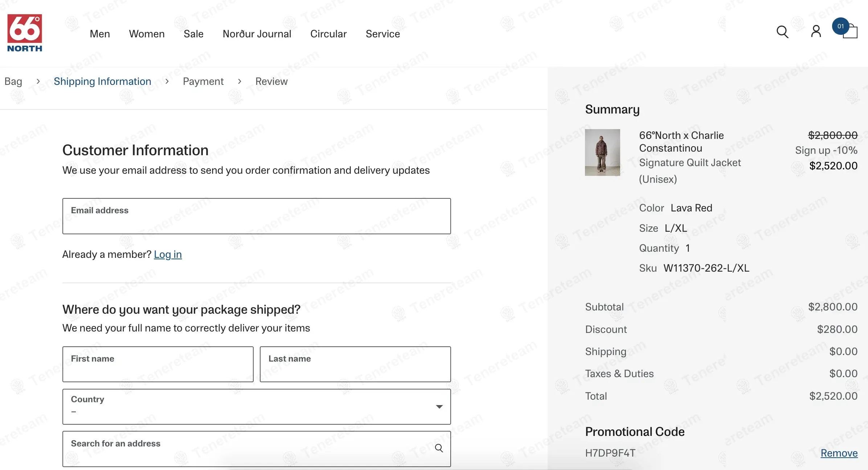The width and height of the screenshot is (868, 470).
Task: Remove promotional code H7DP9F4T
Action: click(x=839, y=453)
